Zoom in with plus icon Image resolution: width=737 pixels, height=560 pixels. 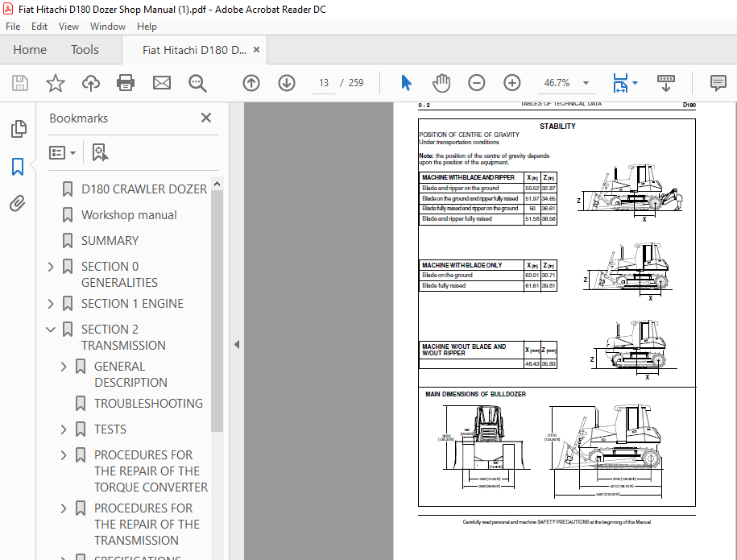pos(511,83)
